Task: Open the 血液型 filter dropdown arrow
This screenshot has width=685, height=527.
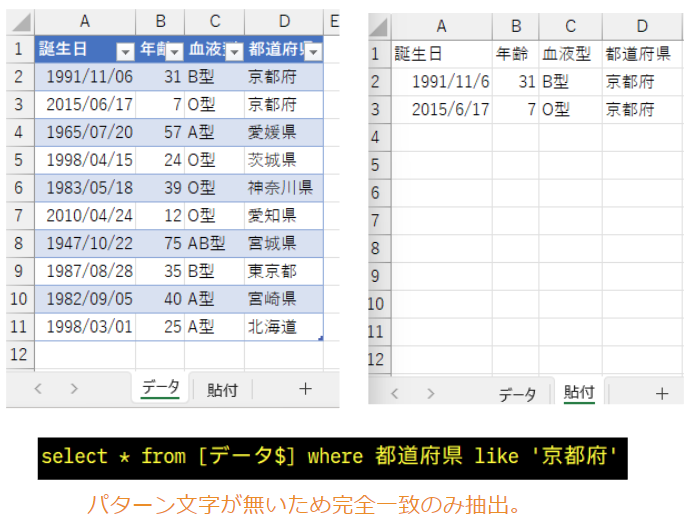Action: (x=235, y=52)
